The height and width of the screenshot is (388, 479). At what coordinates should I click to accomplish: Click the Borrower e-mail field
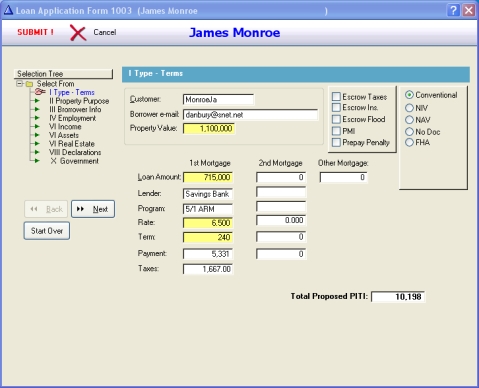click(x=250, y=115)
